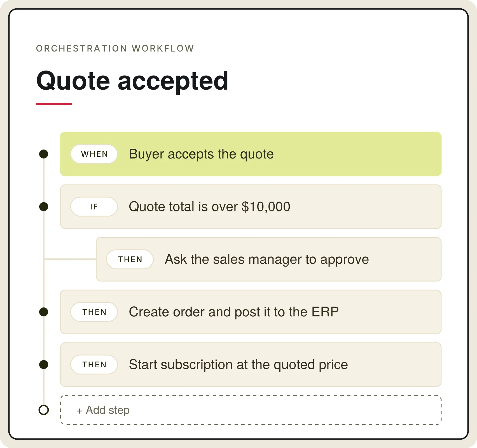Click the branch connector line to the nested THEN step
Screen dimensions: 477x448
70,259
